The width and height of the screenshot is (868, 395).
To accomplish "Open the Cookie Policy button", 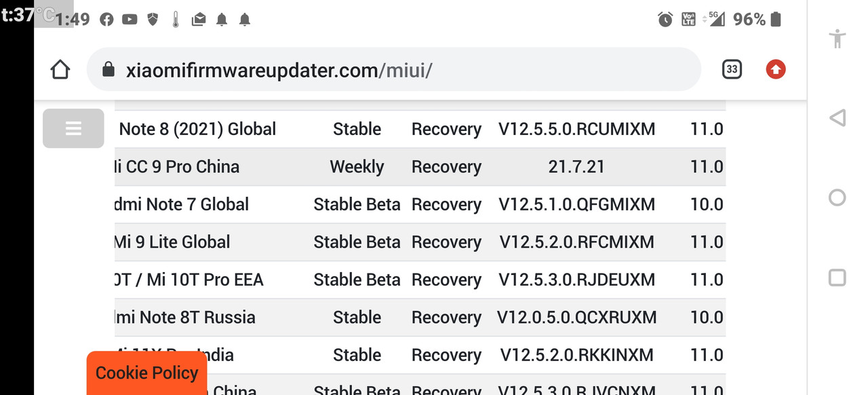I will (147, 373).
